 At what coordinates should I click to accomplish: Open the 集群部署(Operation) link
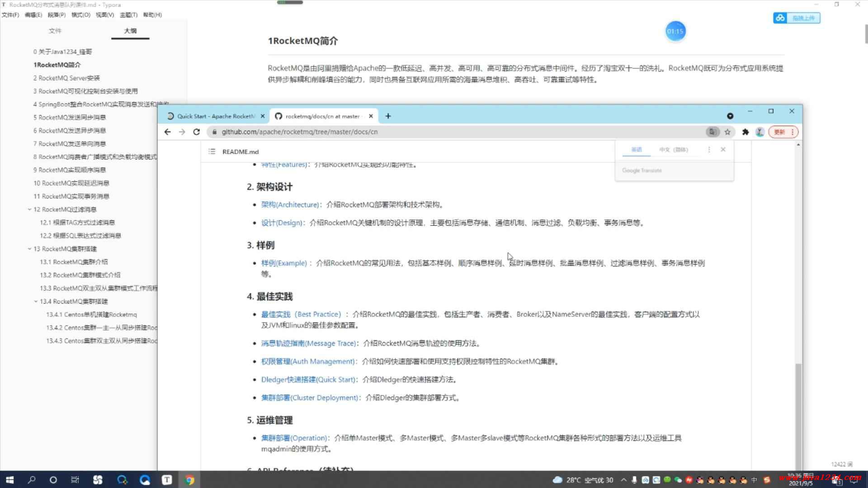(x=295, y=438)
